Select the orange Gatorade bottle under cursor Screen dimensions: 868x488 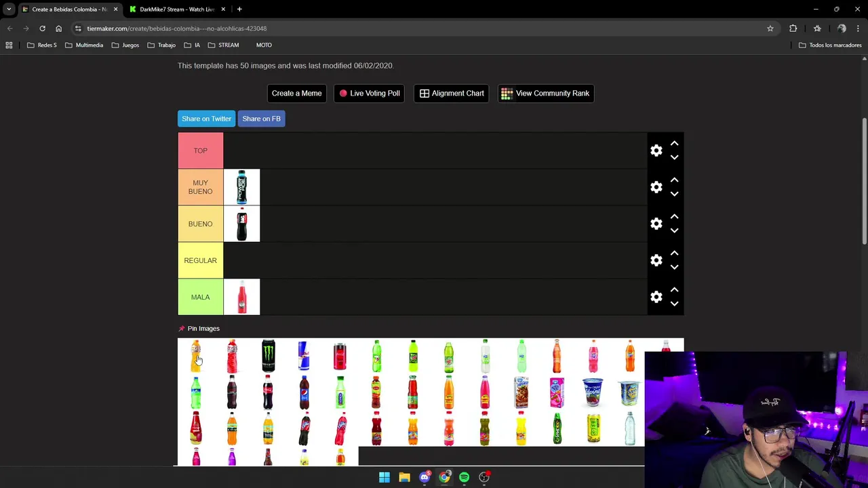(195, 356)
